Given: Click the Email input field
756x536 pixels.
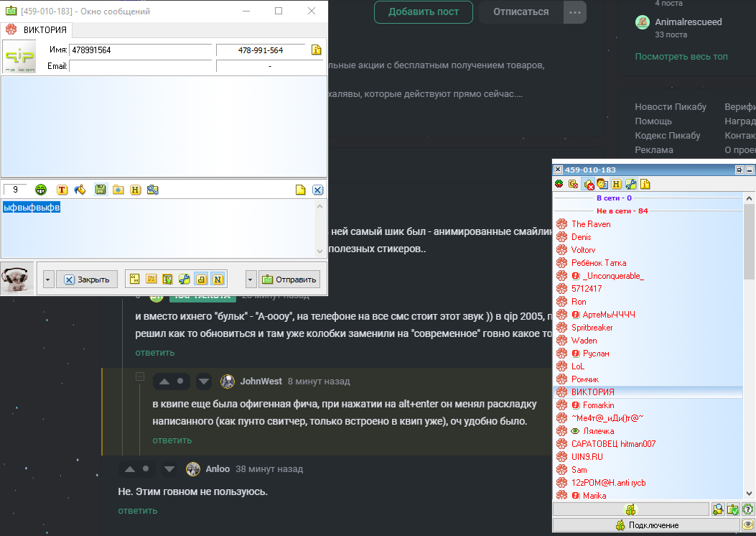Looking at the screenshot, I should 141,66.
